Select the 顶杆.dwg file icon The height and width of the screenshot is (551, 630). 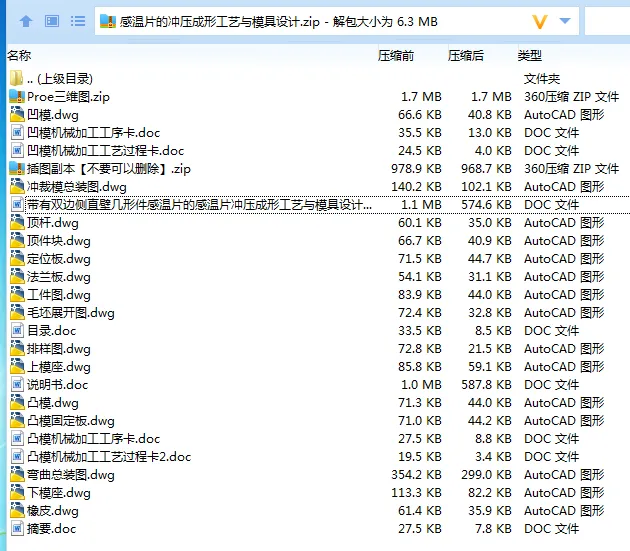tap(17, 223)
